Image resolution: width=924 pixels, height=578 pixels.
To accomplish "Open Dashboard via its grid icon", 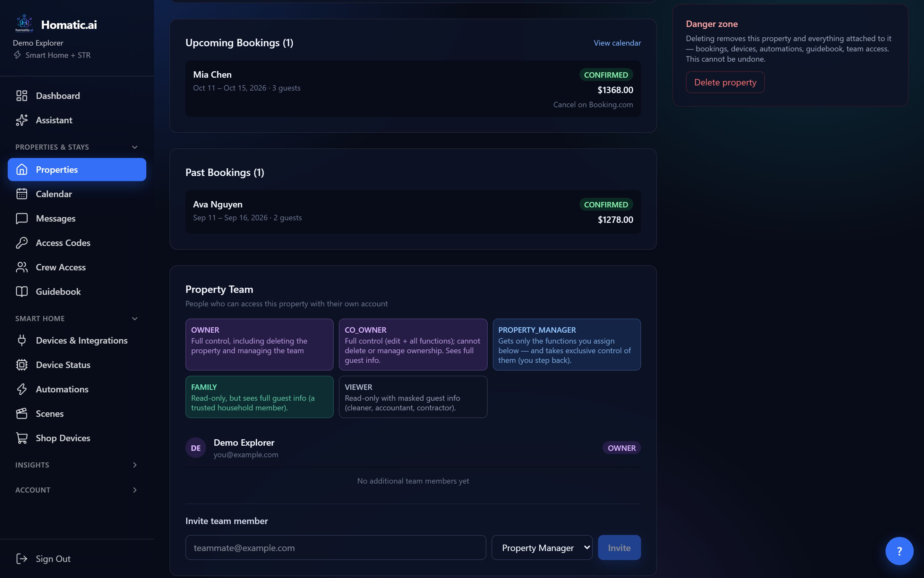I will 22,96.
